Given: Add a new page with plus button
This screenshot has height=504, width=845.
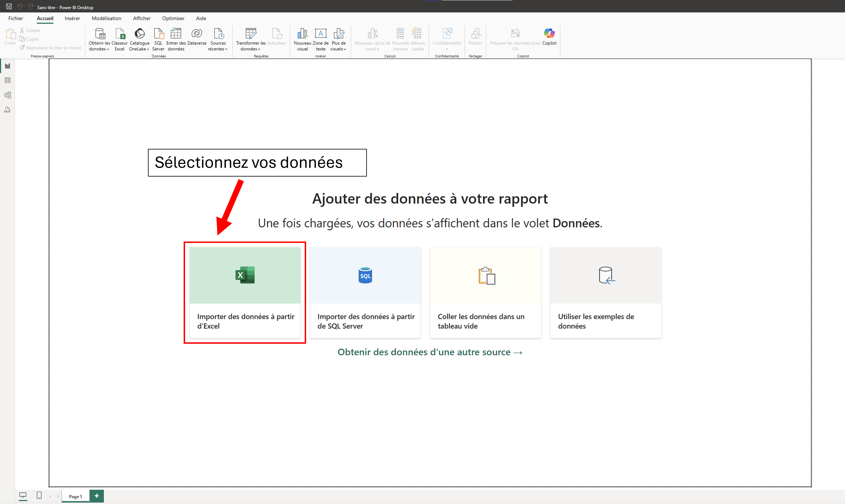Looking at the screenshot, I should point(97,496).
